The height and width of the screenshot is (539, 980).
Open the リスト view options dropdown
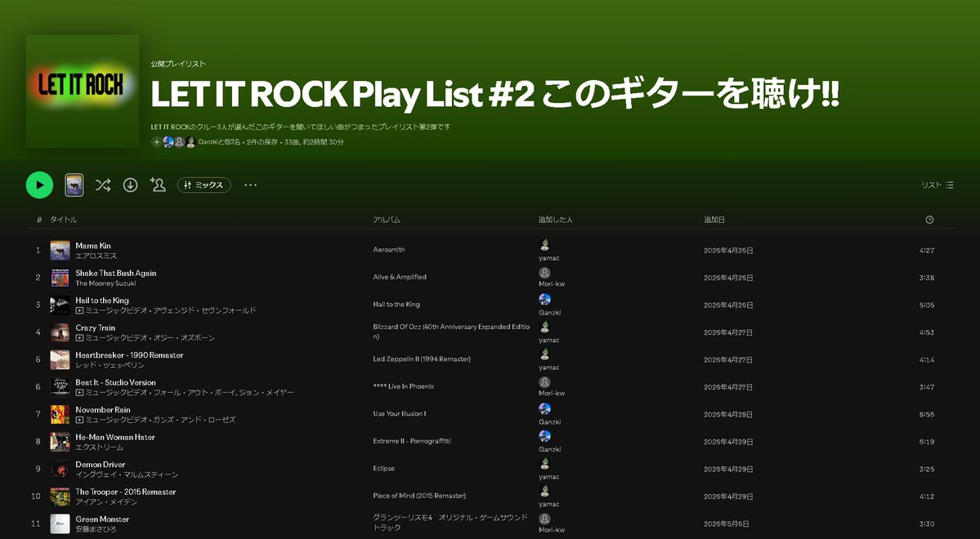(x=937, y=185)
